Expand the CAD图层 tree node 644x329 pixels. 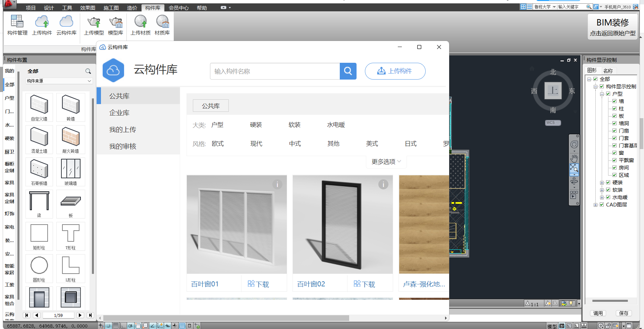[596, 205]
